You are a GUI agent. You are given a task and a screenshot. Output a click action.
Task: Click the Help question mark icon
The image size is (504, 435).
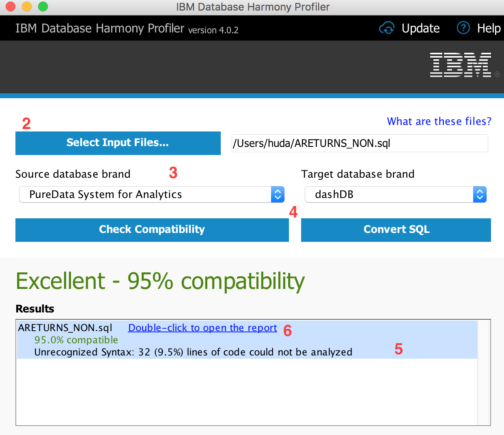[463, 28]
